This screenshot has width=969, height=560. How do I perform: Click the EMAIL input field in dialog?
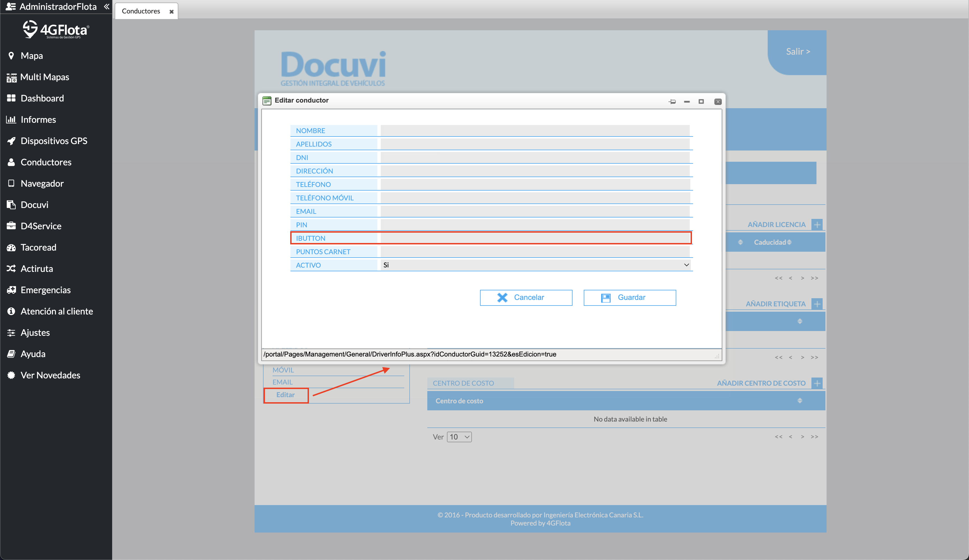click(535, 211)
